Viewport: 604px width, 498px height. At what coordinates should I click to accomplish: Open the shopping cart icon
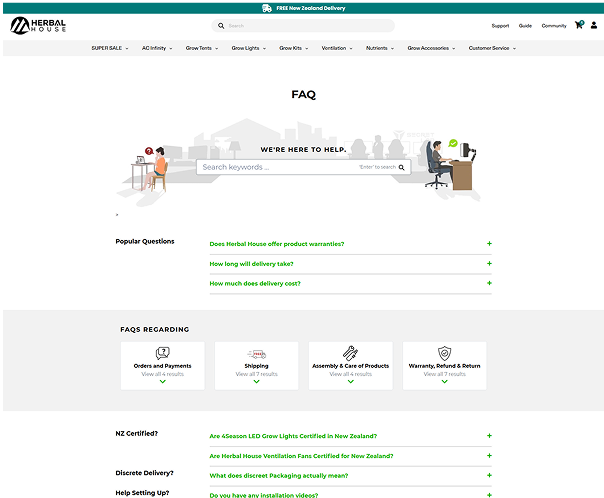579,25
